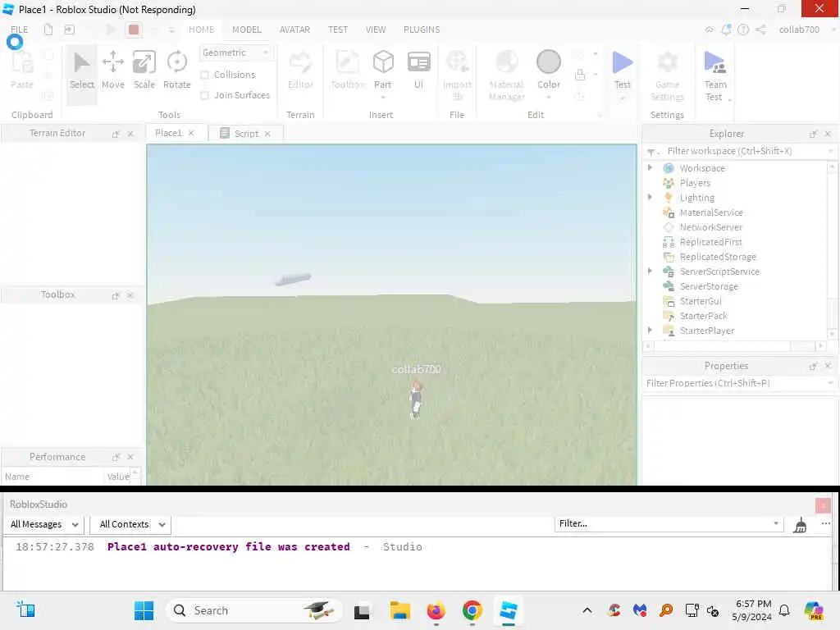Switch to the Script document tab

point(246,134)
